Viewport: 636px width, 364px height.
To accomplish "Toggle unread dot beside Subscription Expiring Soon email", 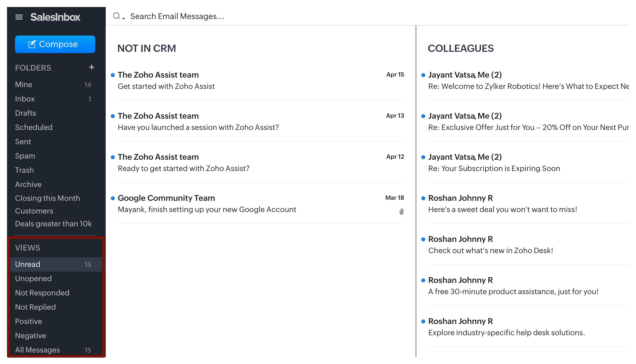I will point(423,157).
